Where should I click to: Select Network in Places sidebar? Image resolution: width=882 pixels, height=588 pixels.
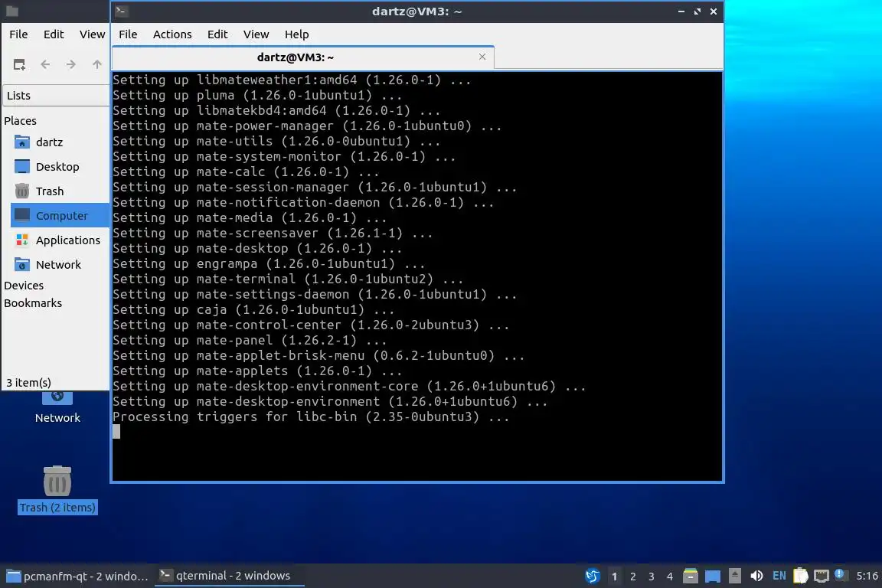(60, 264)
